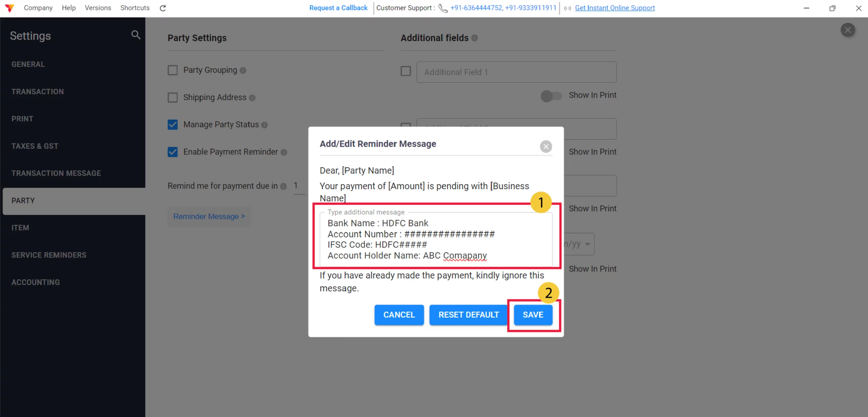Click the Vyapar logo

(x=10, y=8)
